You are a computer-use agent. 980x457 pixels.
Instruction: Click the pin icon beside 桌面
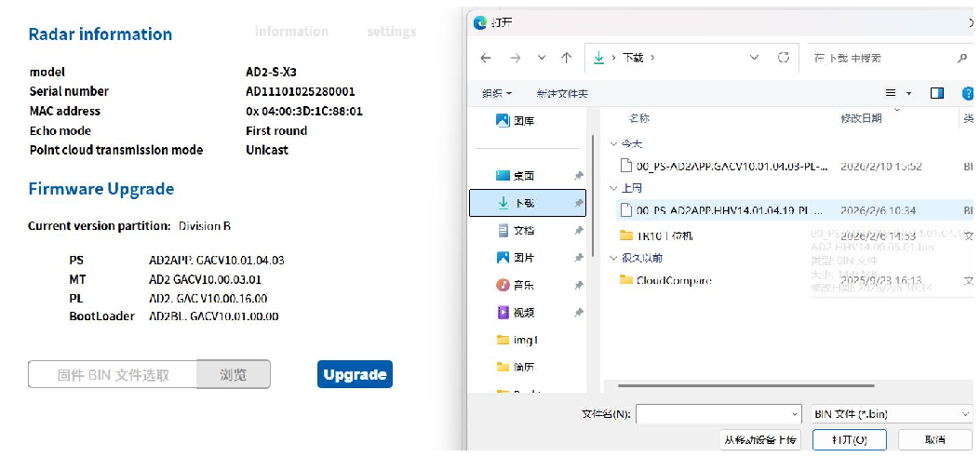pos(579,176)
